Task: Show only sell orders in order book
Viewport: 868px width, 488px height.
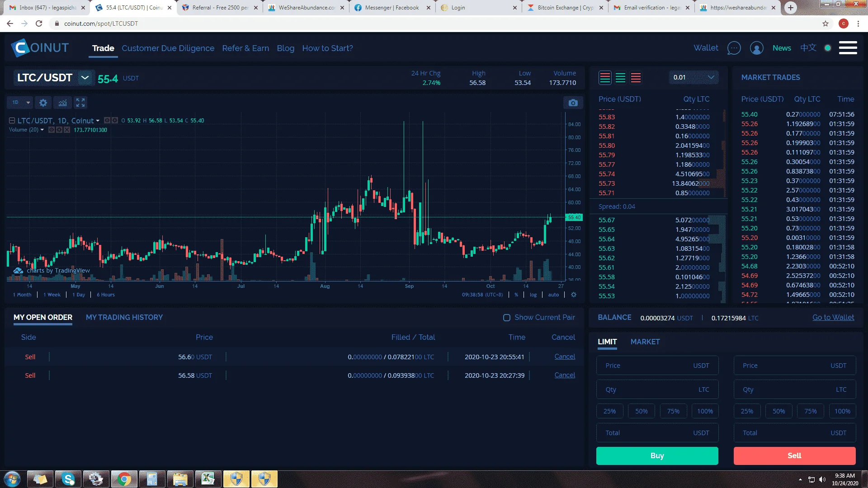Action: click(636, 78)
